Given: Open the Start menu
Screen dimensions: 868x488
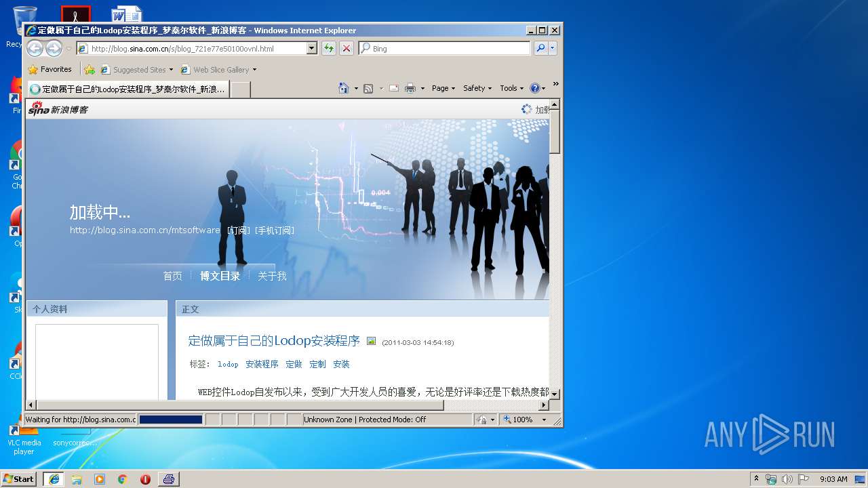Looking at the screenshot, I should (x=18, y=479).
